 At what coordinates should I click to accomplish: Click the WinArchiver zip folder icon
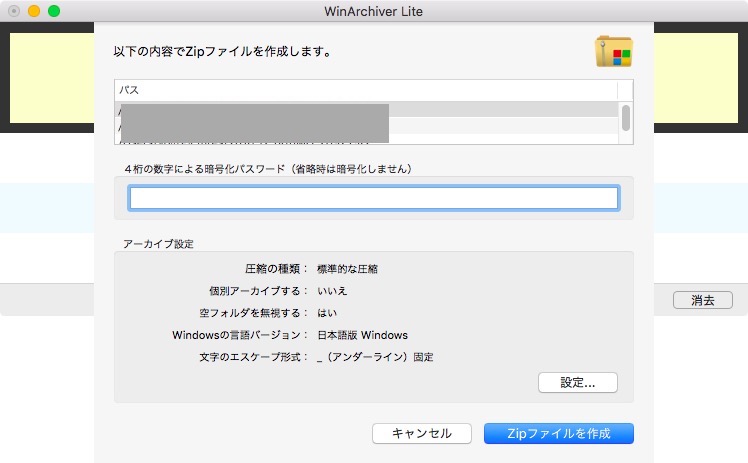click(613, 51)
